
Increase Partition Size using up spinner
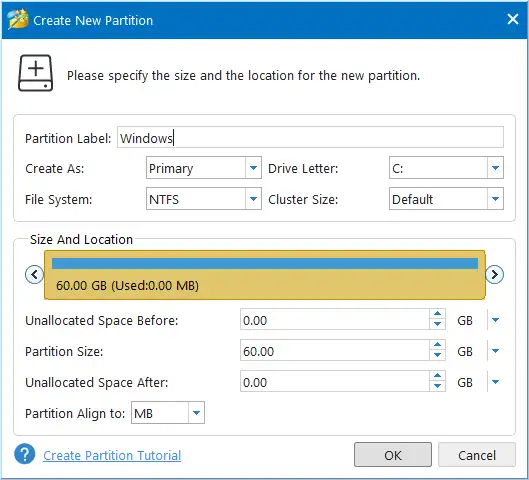tap(437, 345)
